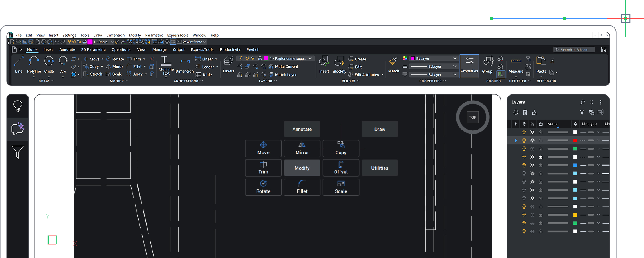Click the yellow color swatch in Layers panel
The image size is (644, 258).
[x=575, y=215]
